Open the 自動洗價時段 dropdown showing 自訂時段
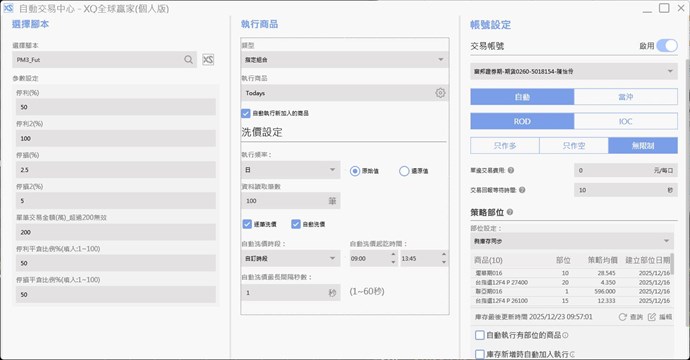Viewport: 690px width, 360px height. point(290,258)
